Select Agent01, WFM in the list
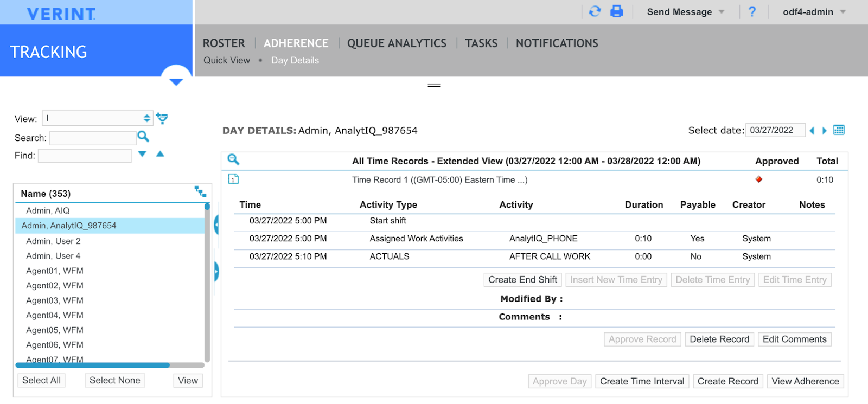 point(55,271)
